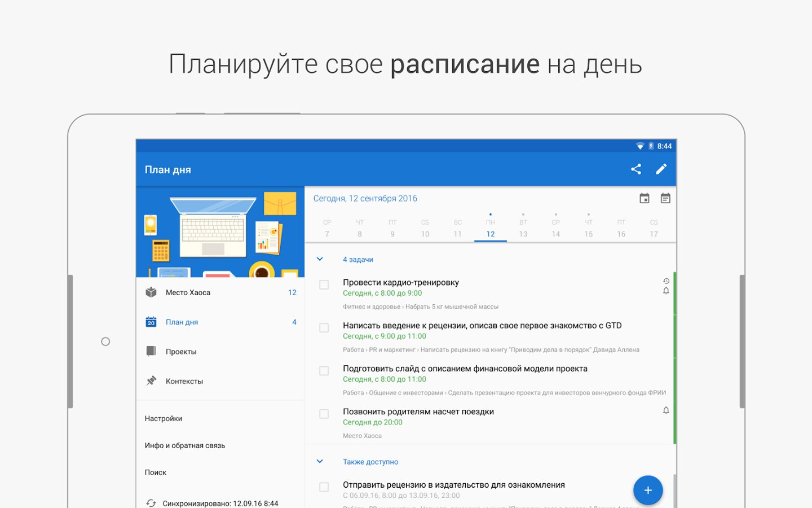This screenshot has width=812, height=508.
Task: Open the calendar today icon
Action: click(644, 198)
